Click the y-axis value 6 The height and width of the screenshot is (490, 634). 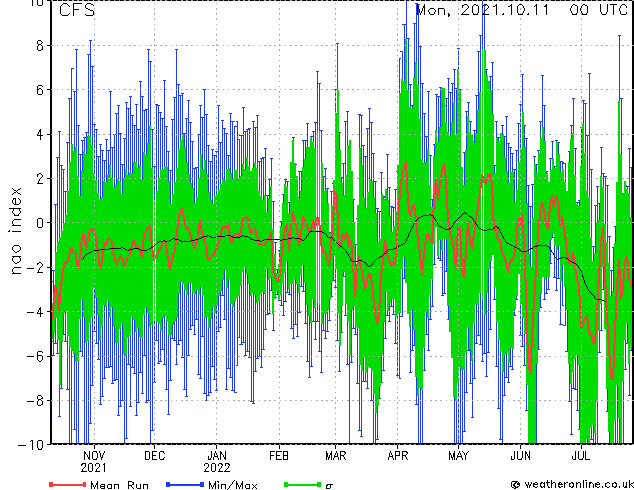(x=40, y=90)
